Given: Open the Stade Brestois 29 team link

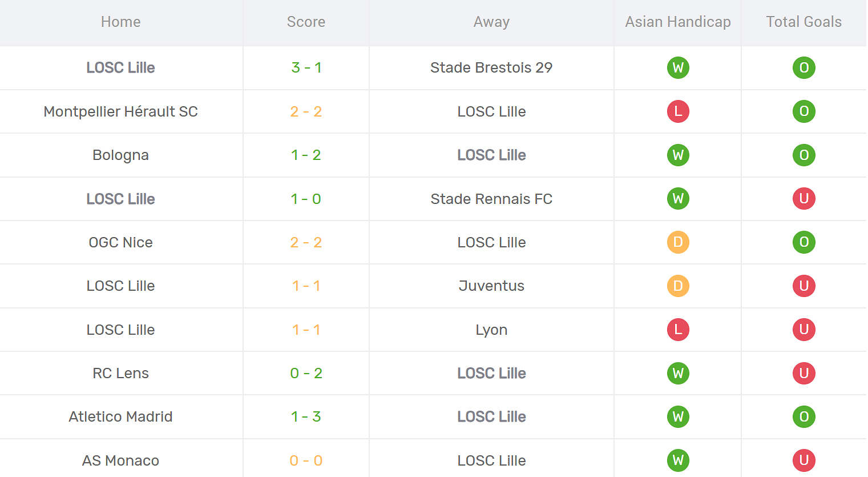Looking at the screenshot, I should pos(491,67).
